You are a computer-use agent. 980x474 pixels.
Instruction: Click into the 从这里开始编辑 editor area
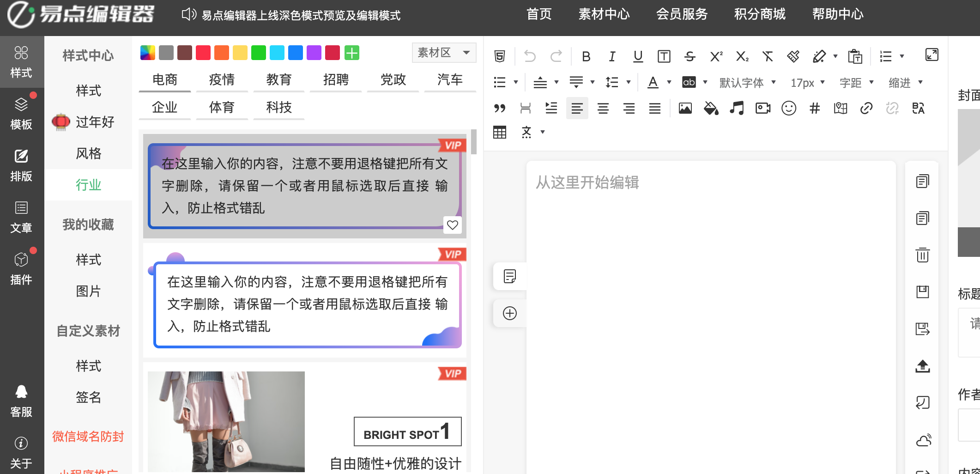(711, 314)
